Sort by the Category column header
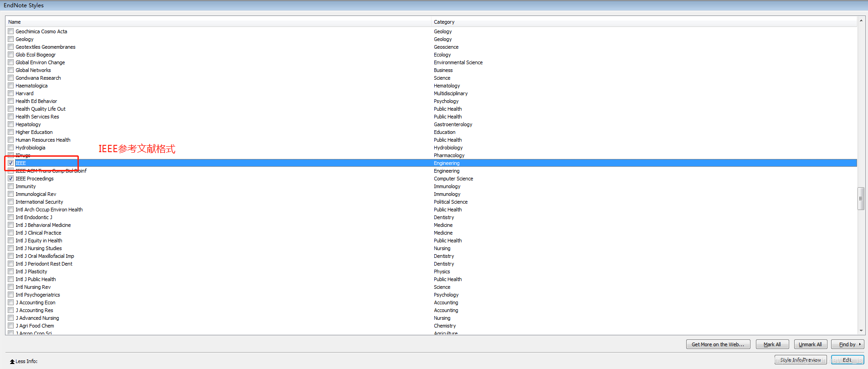Image resolution: width=868 pixels, height=369 pixels. point(644,22)
